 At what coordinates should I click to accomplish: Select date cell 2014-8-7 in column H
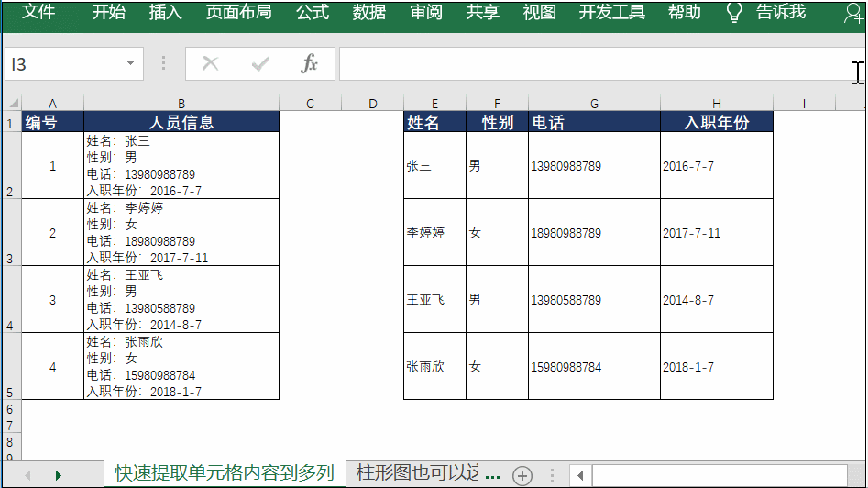click(717, 300)
